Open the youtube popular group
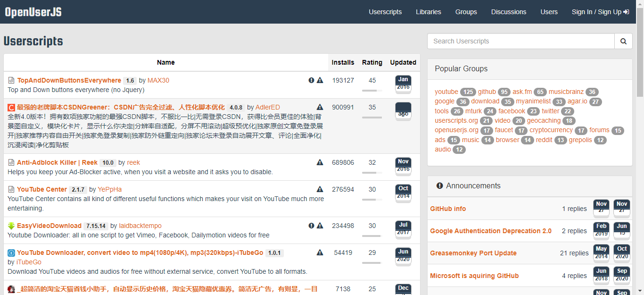Viewport: 644px width, 295px height. (x=446, y=92)
